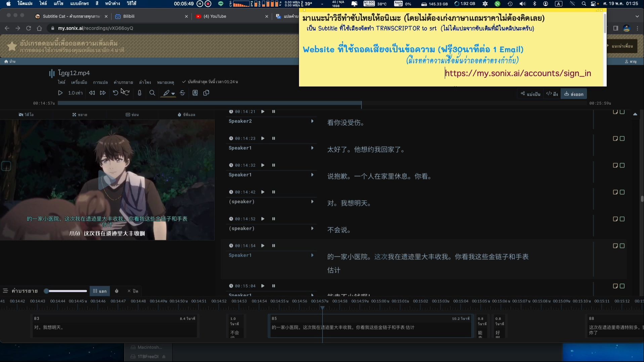This screenshot has width=644, height=362.
Task: Toggle the ซ่อน captions option
Action: [x=132, y=115]
